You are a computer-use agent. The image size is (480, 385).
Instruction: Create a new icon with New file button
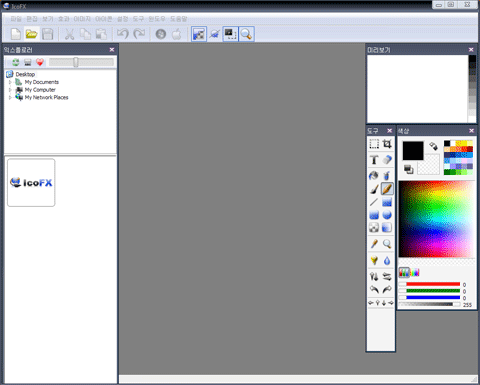coord(16,34)
